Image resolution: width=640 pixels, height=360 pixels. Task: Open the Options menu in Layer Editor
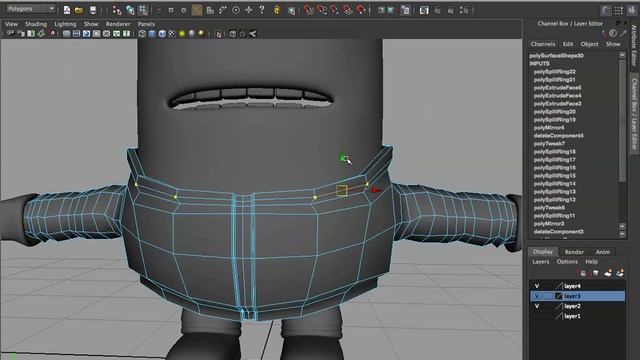[567, 262]
